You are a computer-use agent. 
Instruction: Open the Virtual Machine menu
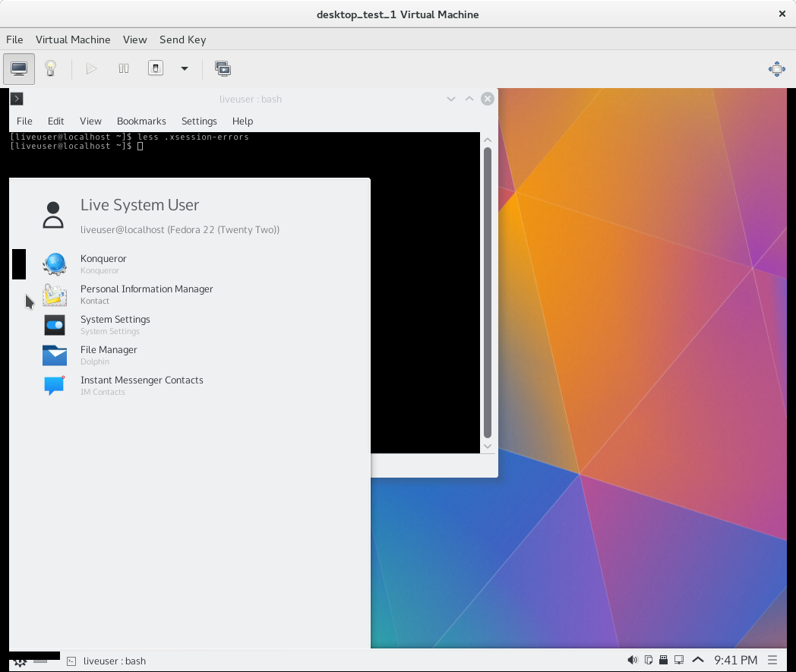click(x=73, y=39)
